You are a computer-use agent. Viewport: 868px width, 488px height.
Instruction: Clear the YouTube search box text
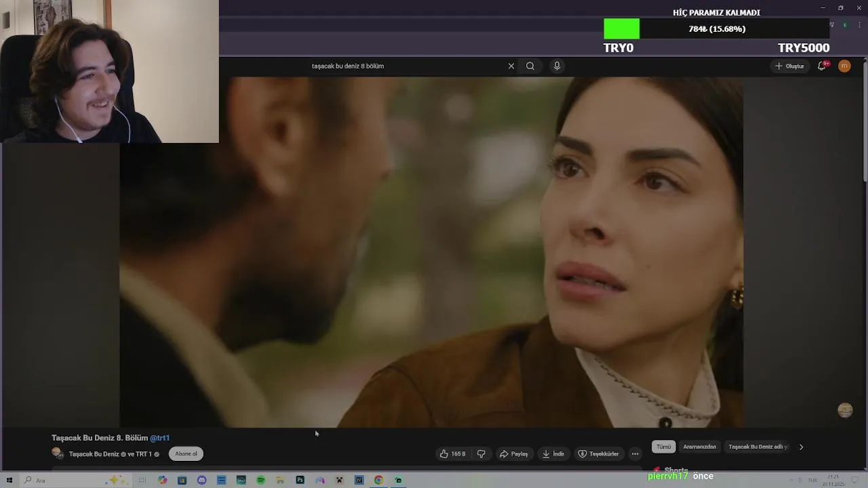point(511,66)
